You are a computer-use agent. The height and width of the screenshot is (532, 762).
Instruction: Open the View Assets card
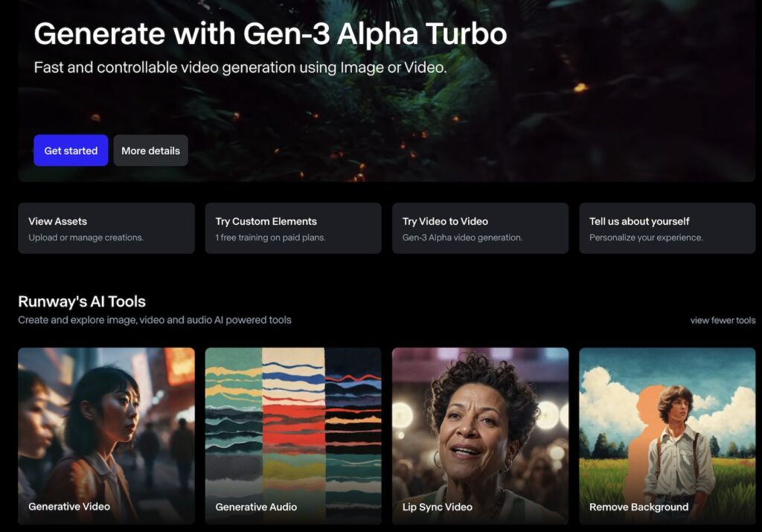click(106, 228)
